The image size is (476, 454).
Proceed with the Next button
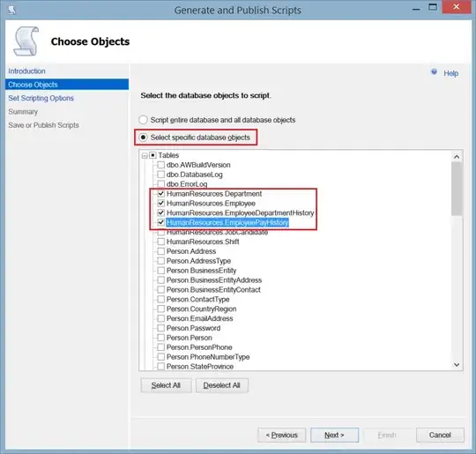(334, 435)
